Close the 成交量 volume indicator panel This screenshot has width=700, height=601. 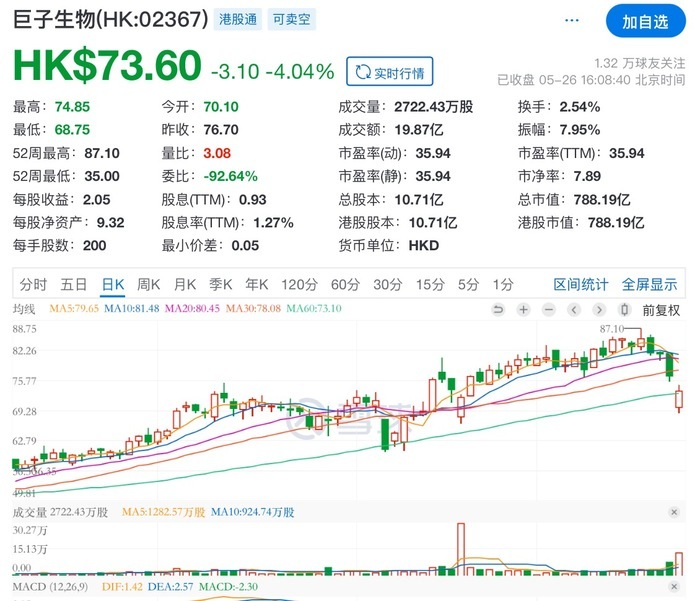click(674, 512)
